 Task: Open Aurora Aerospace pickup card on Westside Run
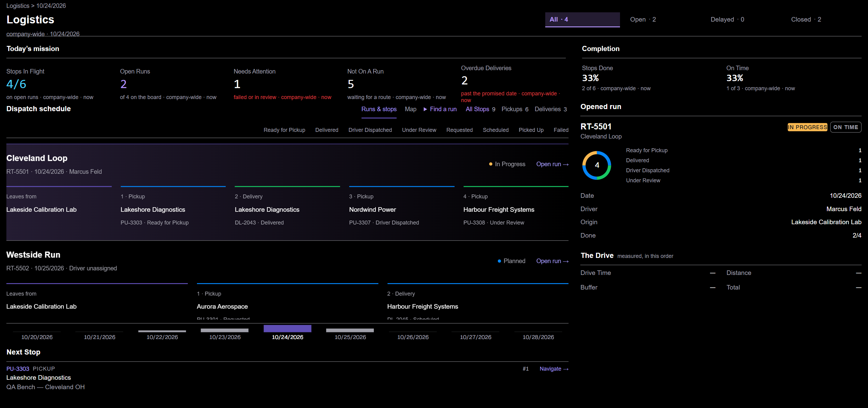pyautogui.click(x=288, y=302)
